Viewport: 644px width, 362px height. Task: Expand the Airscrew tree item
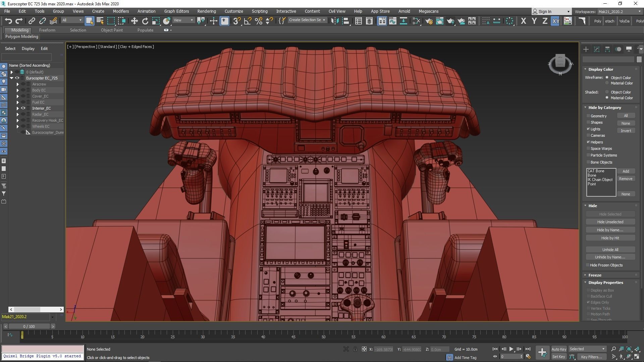[x=18, y=84]
